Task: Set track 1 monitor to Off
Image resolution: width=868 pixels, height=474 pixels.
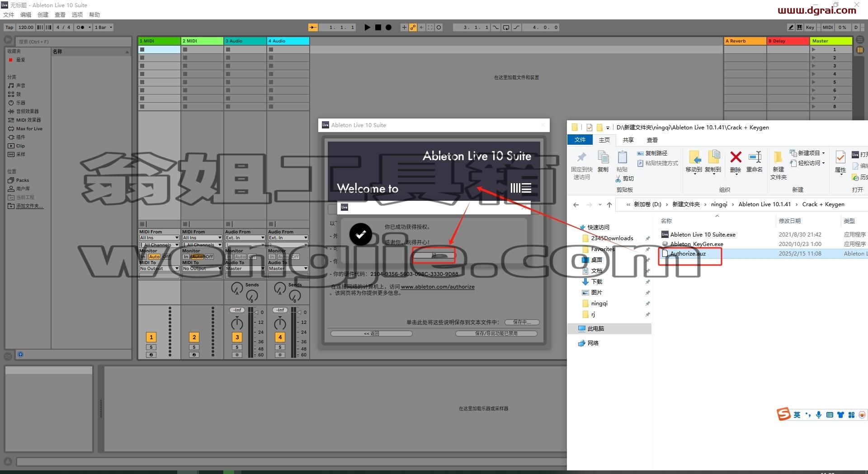Action: [x=166, y=257]
